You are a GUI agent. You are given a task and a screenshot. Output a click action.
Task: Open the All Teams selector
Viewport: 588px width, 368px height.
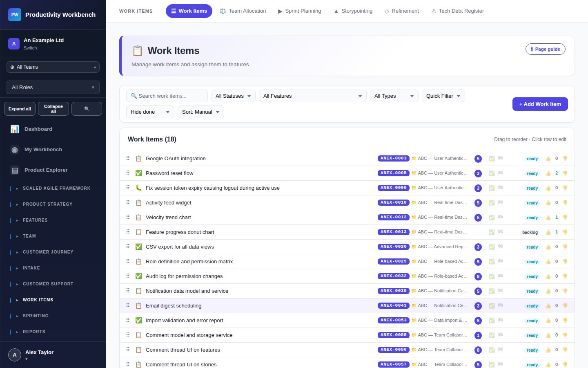coord(53,67)
